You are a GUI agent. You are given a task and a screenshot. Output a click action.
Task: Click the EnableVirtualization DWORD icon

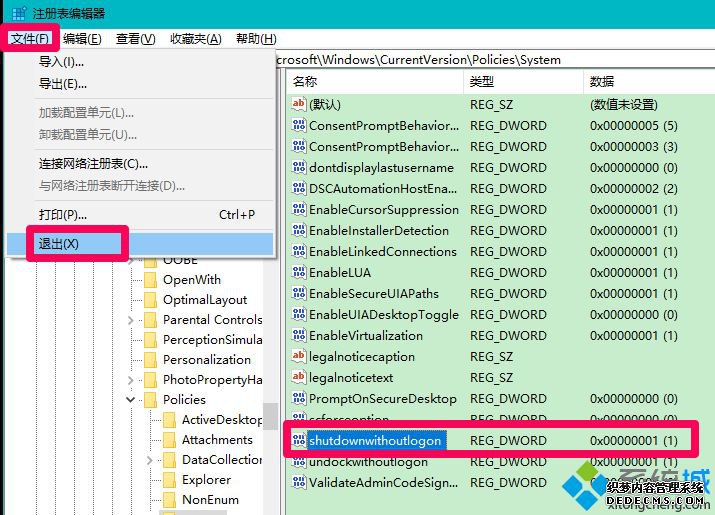[x=299, y=335]
